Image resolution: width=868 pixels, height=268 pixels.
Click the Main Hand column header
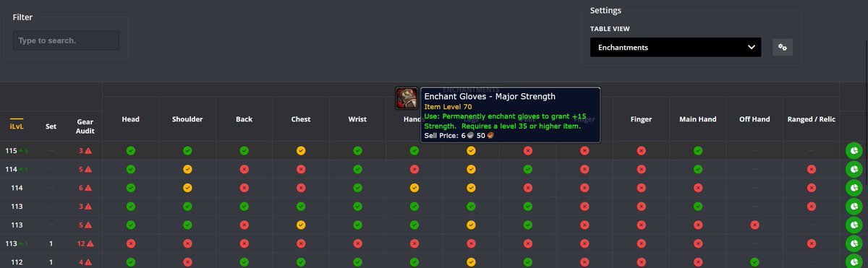[x=697, y=119]
